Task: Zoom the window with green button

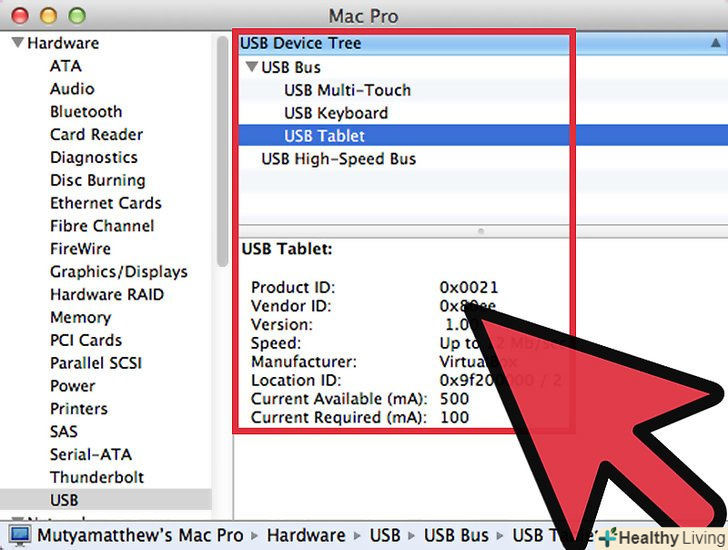Action: click(x=77, y=16)
